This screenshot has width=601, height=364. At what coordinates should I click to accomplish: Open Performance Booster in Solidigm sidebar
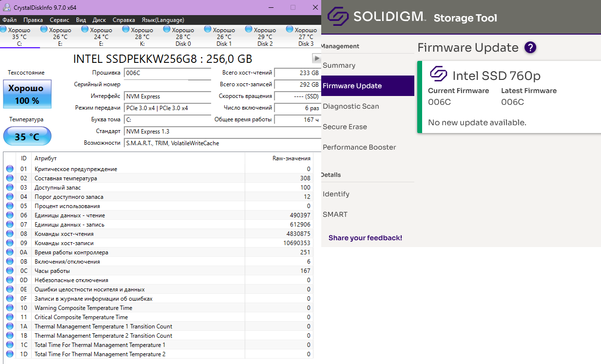click(x=359, y=147)
